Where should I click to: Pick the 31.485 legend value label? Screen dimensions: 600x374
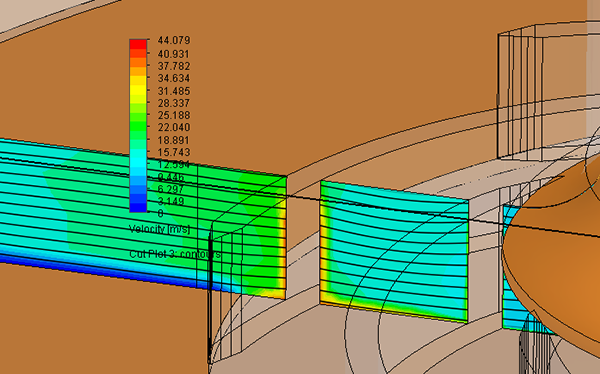[x=174, y=91]
